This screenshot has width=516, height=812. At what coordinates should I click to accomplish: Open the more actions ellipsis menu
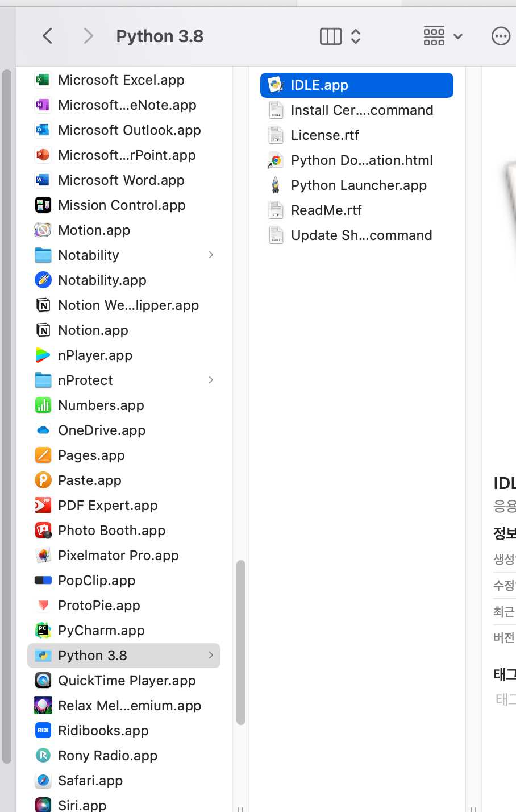click(501, 36)
